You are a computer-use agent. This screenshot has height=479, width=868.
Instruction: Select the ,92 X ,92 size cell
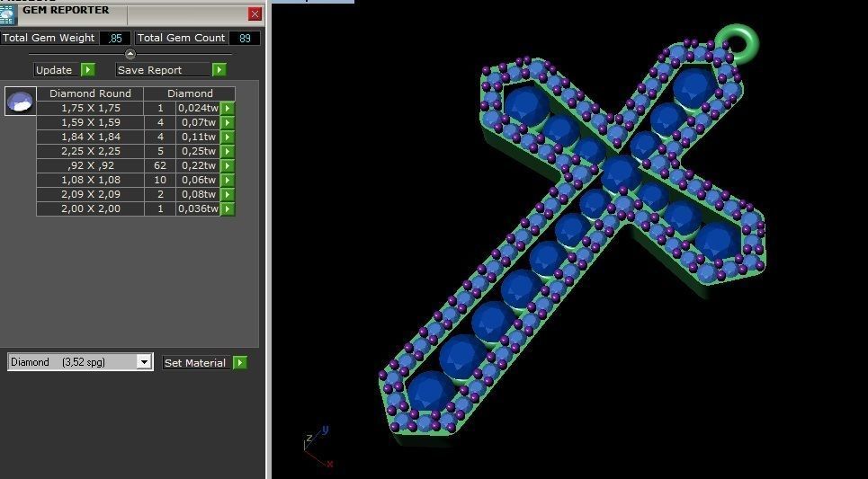coord(90,165)
